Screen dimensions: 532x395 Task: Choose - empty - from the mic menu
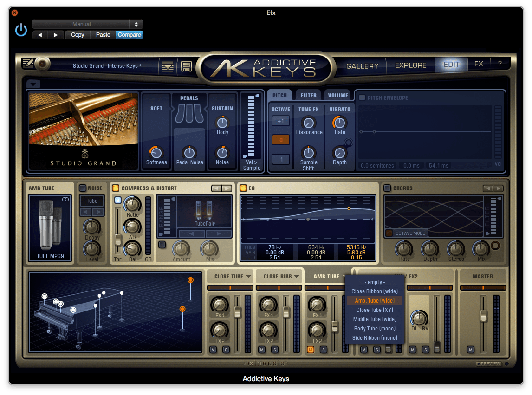coord(375,282)
